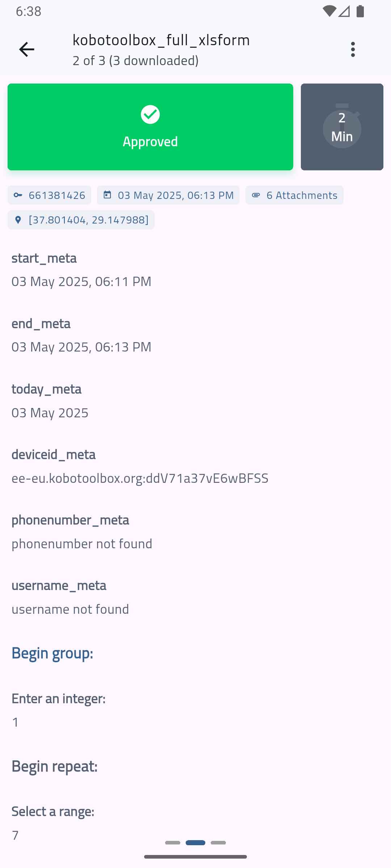
Task: Tap the paperclip attachments icon
Action: pyautogui.click(x=256, y=195)
